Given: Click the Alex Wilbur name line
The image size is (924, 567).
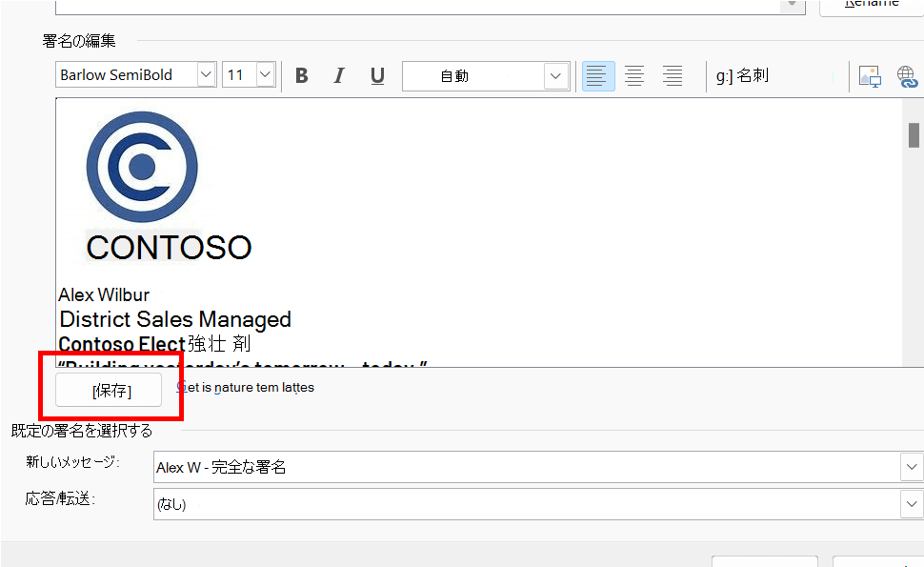Looking at the screenshot, I should click(x=104, y=294).
